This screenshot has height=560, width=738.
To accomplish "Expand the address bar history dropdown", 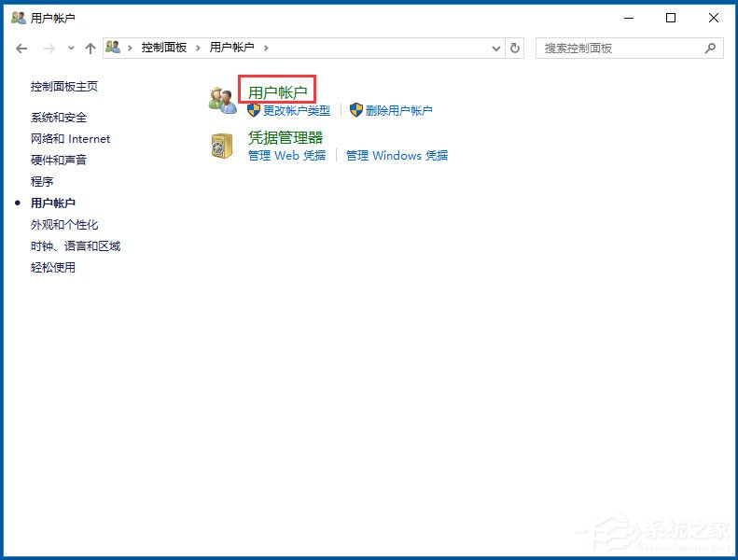I will tap(496, 48).
